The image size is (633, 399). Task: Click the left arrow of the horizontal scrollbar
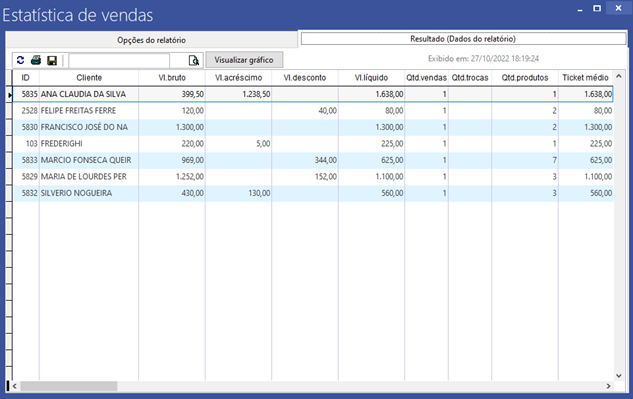coord(15,386)
